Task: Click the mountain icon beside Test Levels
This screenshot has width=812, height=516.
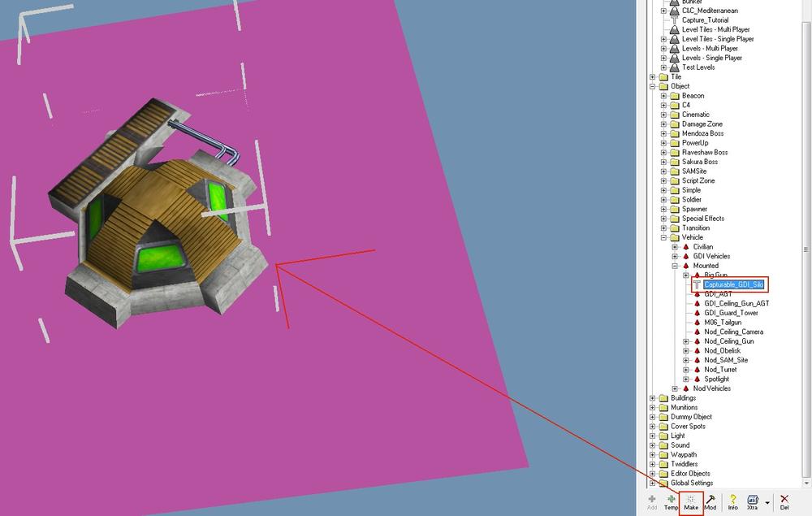Action: click(x=674, y=67)
